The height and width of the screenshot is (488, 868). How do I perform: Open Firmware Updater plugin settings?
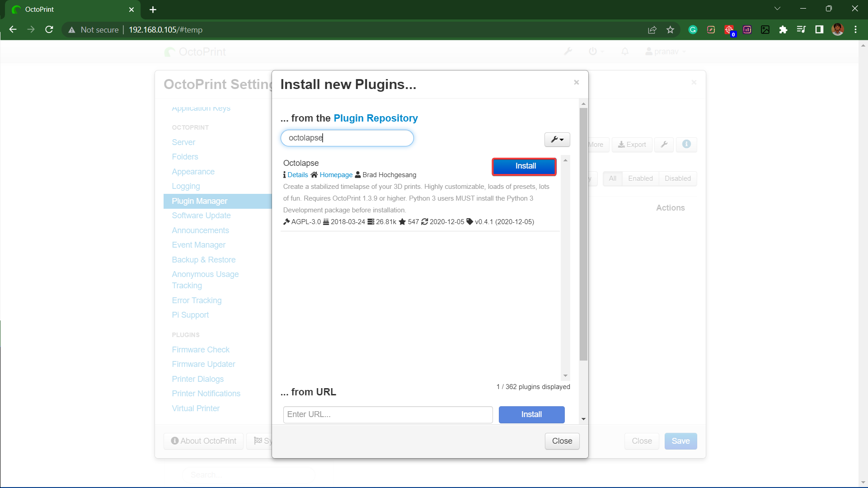coord(203,364)
